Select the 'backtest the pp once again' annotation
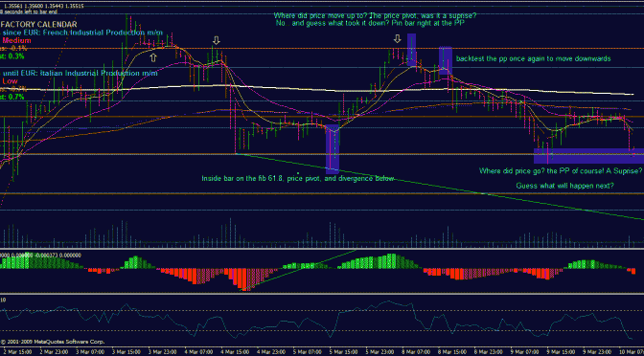 coord(533,58)
